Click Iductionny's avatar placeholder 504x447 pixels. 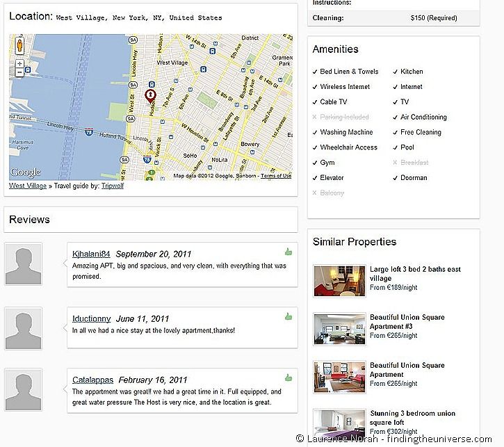point(23,328)
